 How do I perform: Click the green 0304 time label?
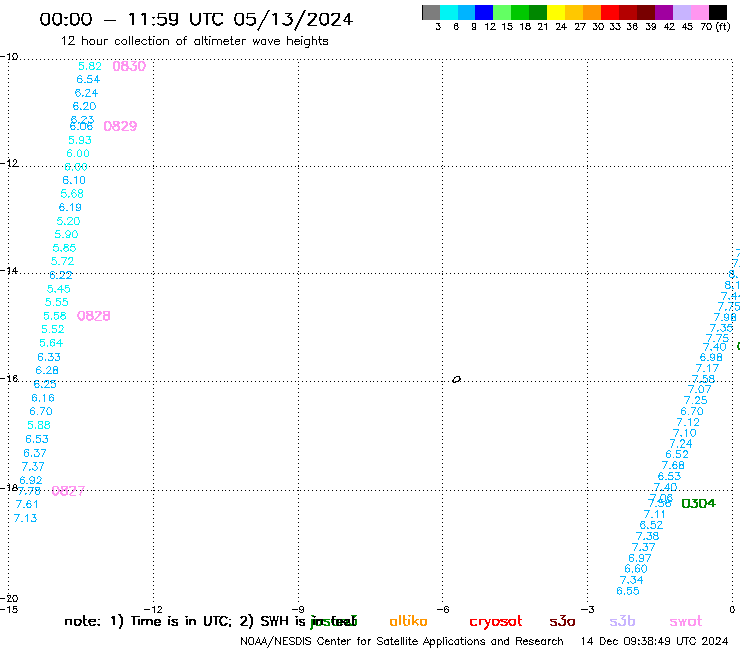(698, 503)
